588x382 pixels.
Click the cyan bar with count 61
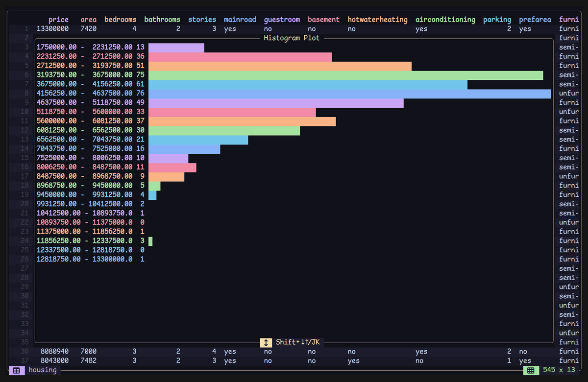(308, 84)
